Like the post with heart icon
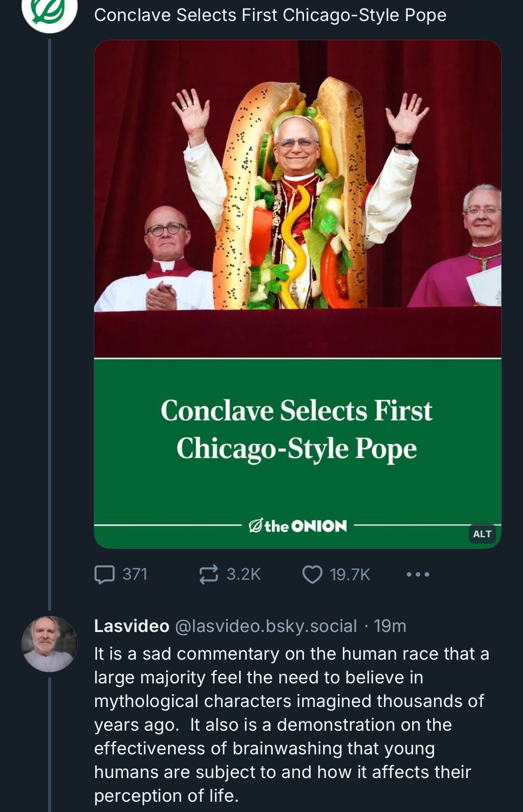Screen dimensions: 523x812 click(x=312, y=574)
